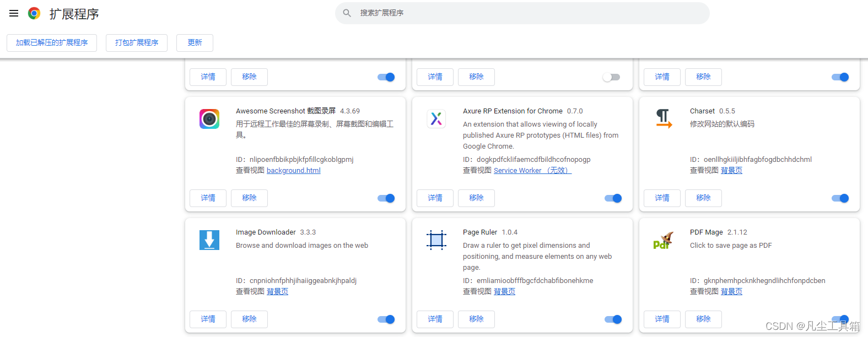
Task: Open 详情 for Axure RP Extension
Action: tap(435, 198)
